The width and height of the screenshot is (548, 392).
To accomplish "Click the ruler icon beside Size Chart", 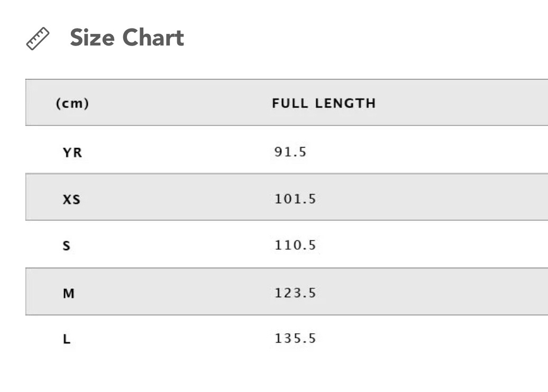I will [x=38, y=39].
